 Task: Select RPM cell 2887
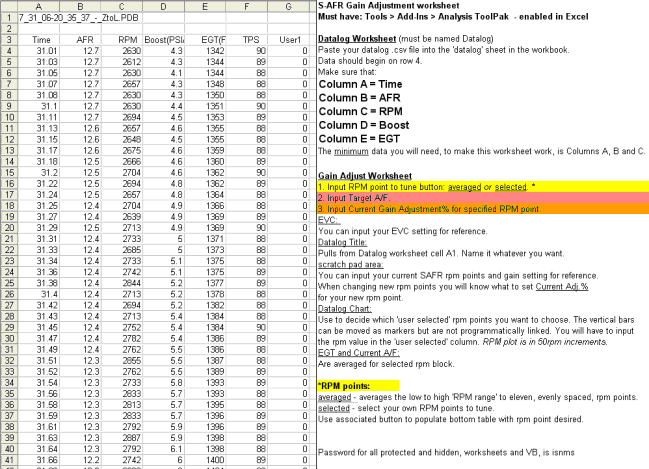pyautogui.click(x=122, y=438)
